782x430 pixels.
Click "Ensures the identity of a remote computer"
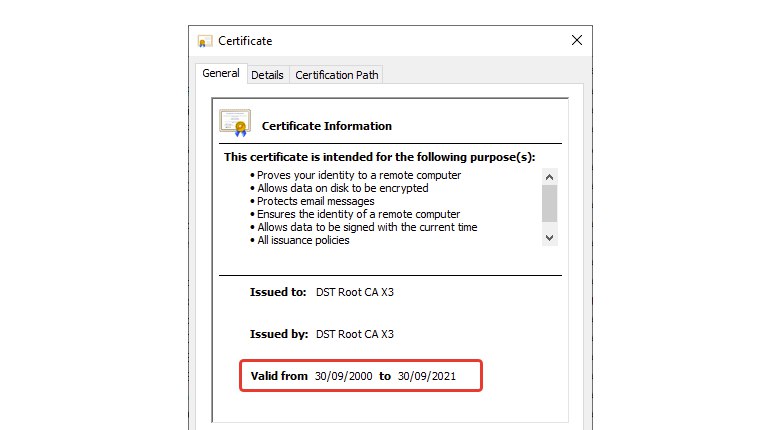click(358, 214)
